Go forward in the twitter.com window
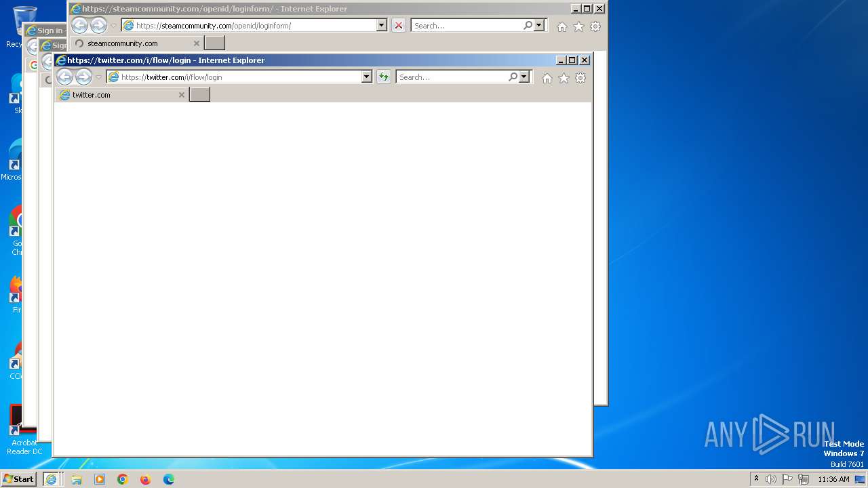Image resolution: width=868 pixels, height=488 pixels. click(x=83, y=77)
